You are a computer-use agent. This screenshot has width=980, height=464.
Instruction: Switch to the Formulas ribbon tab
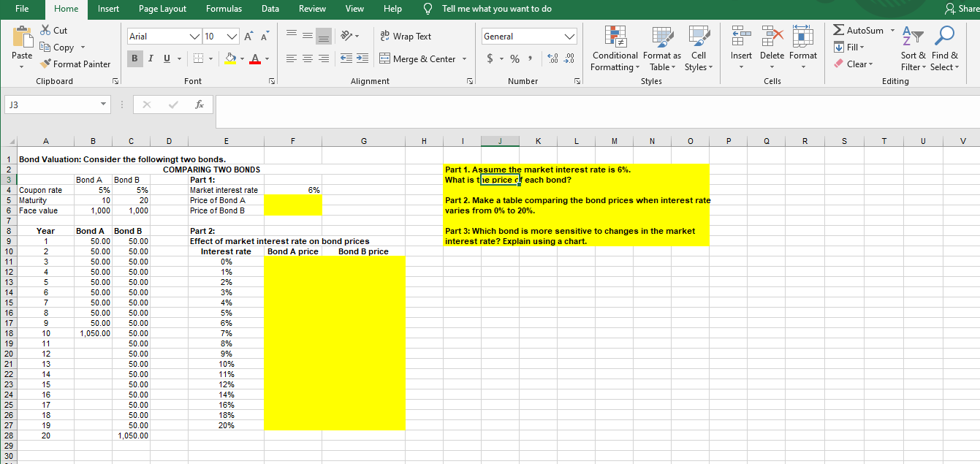[x=224, y=9]
